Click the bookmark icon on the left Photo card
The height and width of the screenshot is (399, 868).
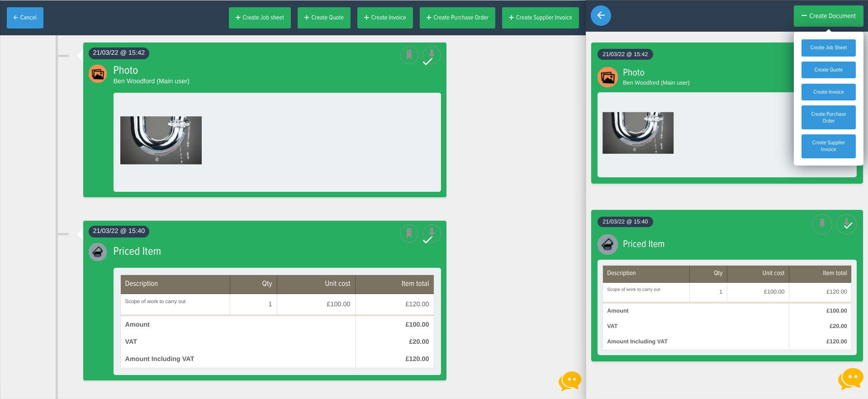[x=409, y=55]
